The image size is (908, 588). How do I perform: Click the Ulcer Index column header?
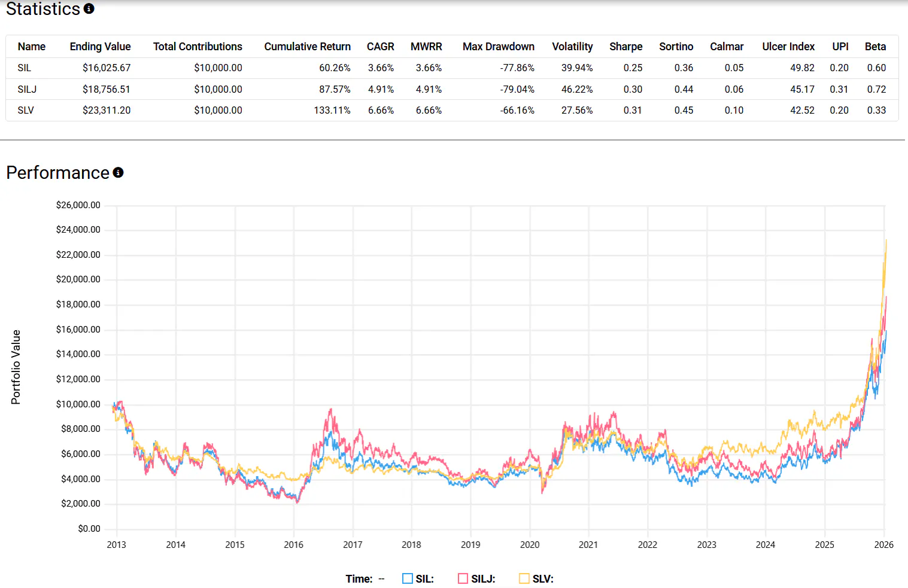click(x=788, y=47)
